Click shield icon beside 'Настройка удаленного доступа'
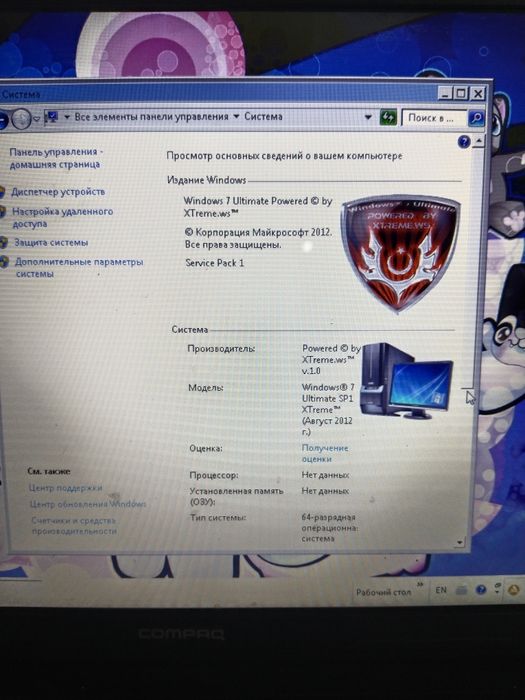The width and height of the screenshot is (525, 700). point(2,212)
